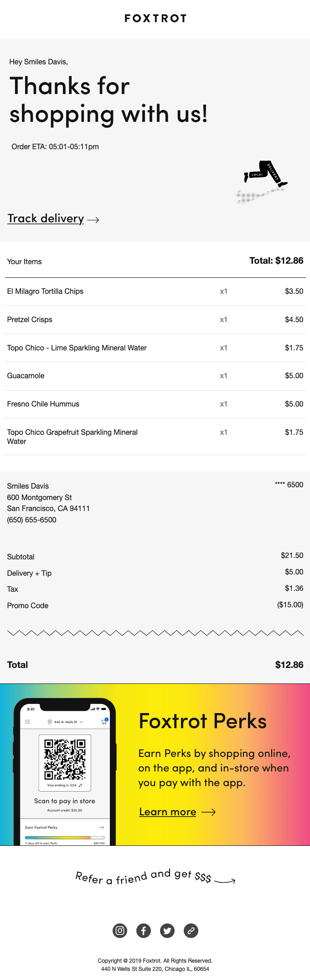
Task: Open the Learn more link
Action: coord(168,812)
